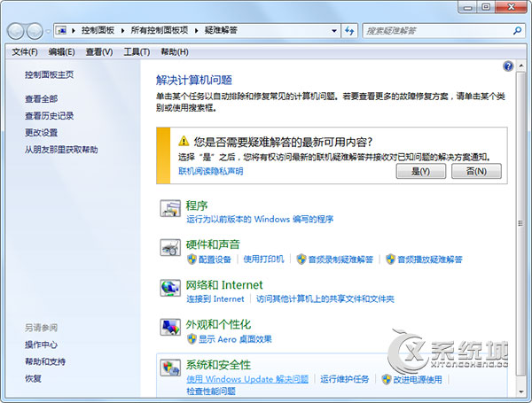Go to 控制面板主页 in sidebar

(x=49, y=75)
